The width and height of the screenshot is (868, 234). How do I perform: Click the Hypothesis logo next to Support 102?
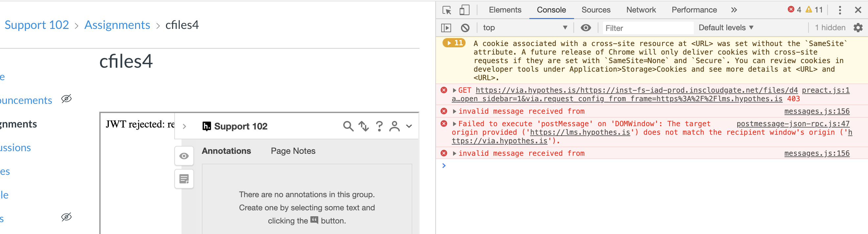pyautogui.click(x=206, y=126)
